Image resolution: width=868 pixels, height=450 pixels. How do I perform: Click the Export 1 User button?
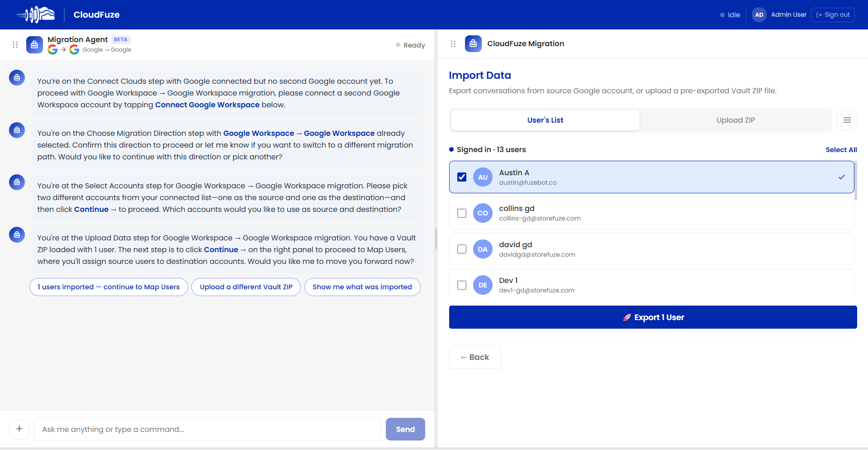point(653,317)
